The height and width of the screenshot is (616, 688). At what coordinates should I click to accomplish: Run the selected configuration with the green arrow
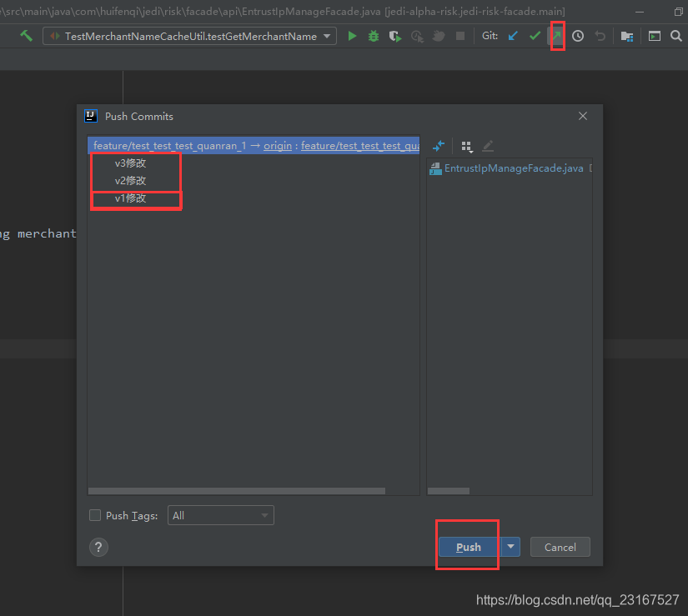(x=352, y=36)
